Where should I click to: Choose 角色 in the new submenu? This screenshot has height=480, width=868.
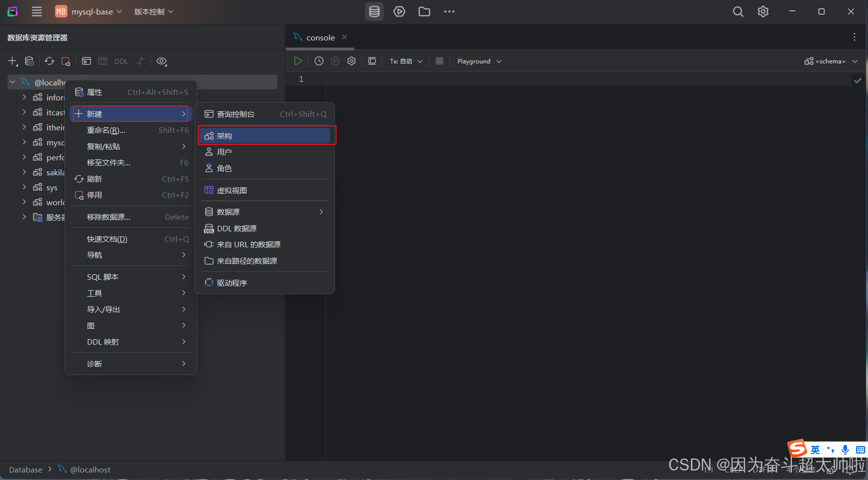pos(265,168)
